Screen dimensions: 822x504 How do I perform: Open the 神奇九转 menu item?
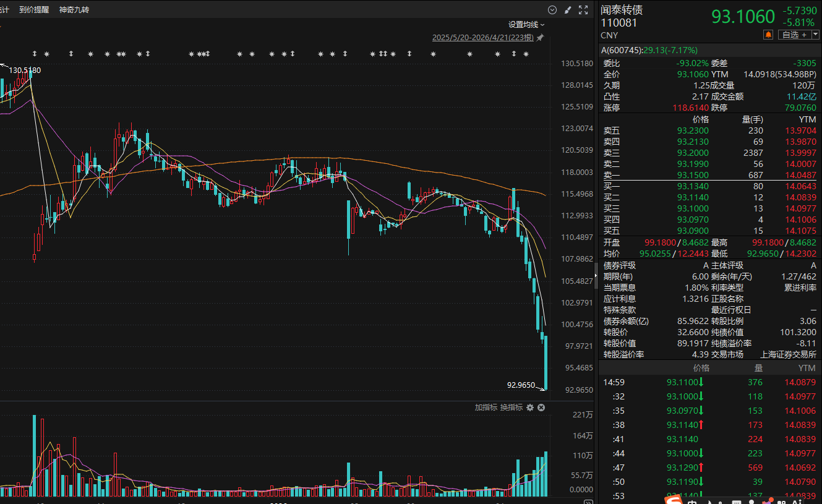(74, 10)
